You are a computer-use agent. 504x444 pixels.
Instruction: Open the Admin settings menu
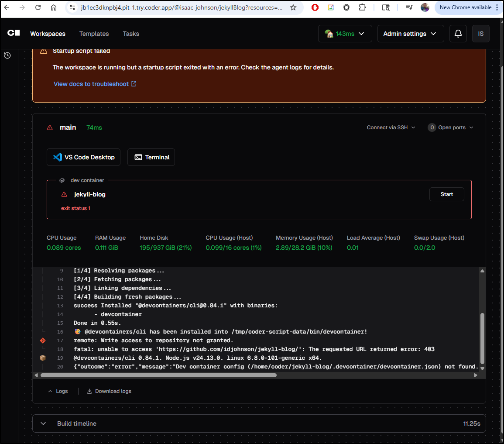(410, 34)
